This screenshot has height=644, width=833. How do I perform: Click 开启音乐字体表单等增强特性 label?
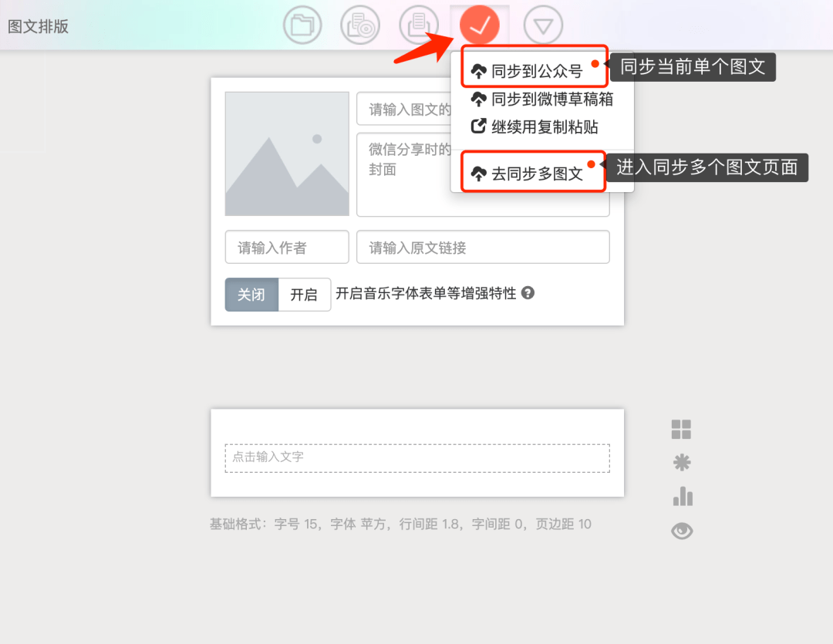coord(426,293)
